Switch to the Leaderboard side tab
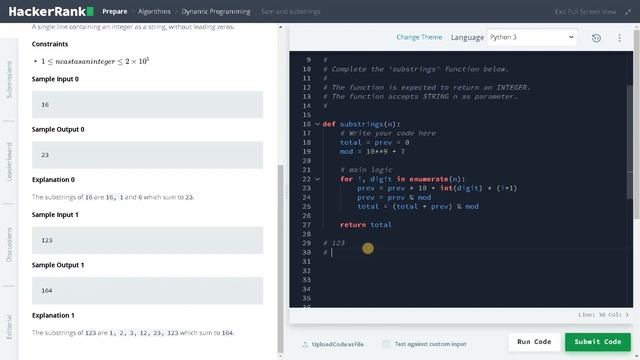The width and height of the screenshot is (640, 360). pyautogui.click(x=9, y=162)
